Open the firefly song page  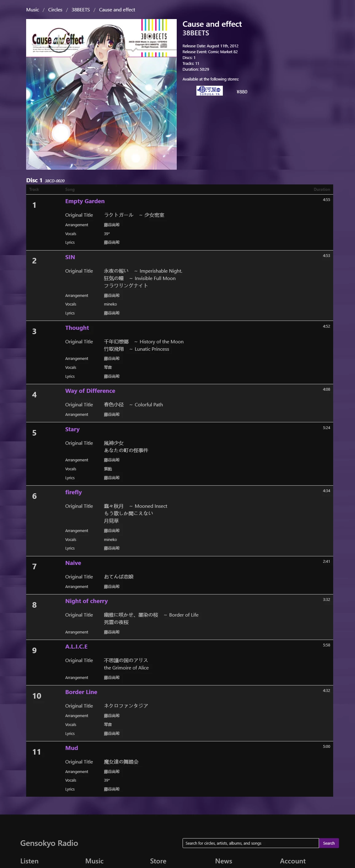point(73,492)
